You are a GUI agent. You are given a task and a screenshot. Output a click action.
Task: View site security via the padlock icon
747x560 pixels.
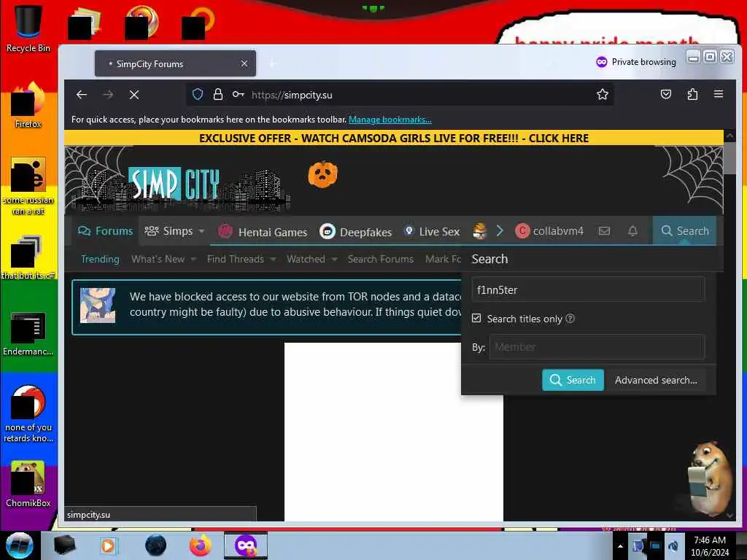(217, 94)
